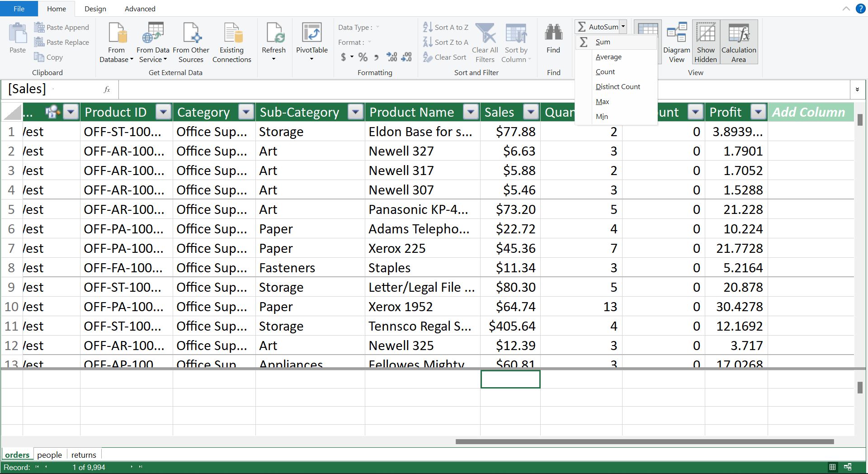
Task: Click the Paste Append button
Action: coord(62,27)
